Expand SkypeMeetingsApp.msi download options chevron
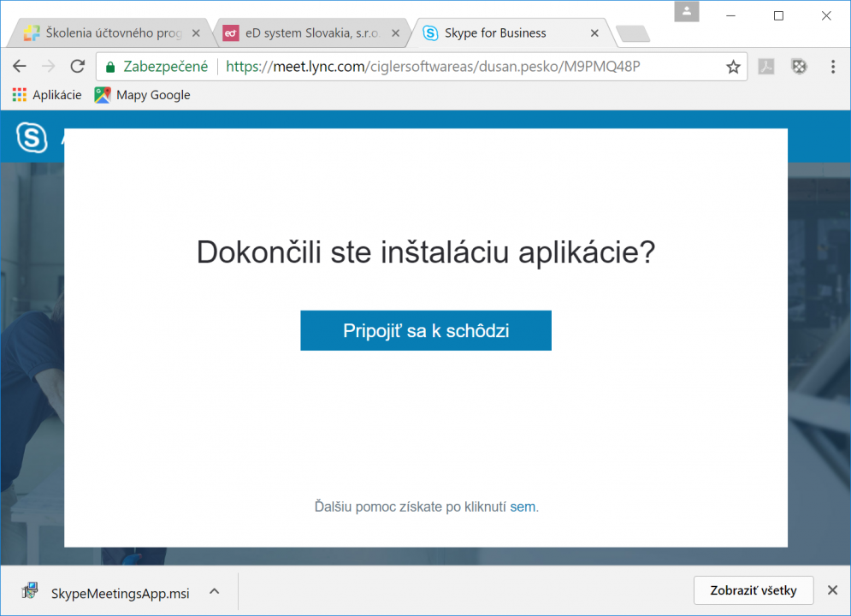This screenshot has width=851, height=616. tap(215, 591)
